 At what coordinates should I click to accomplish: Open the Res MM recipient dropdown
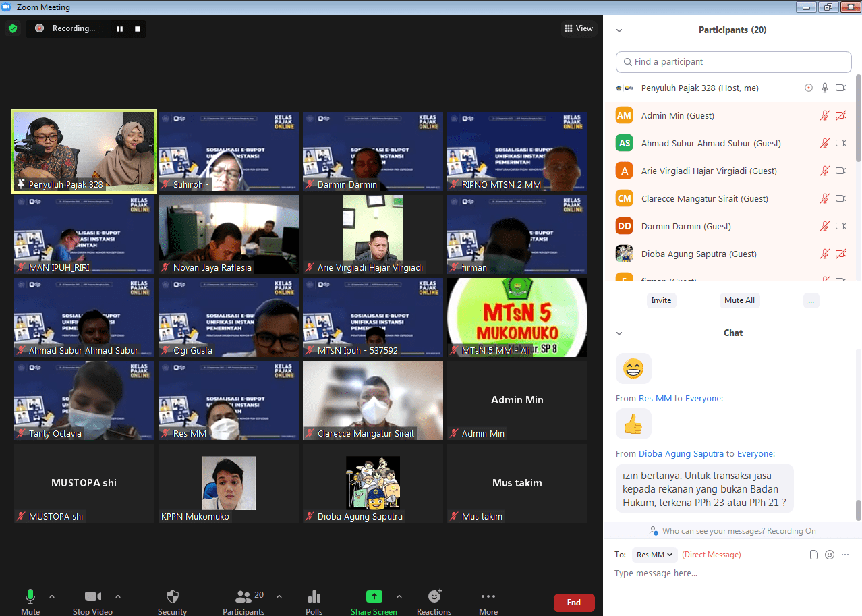(655, 555)
